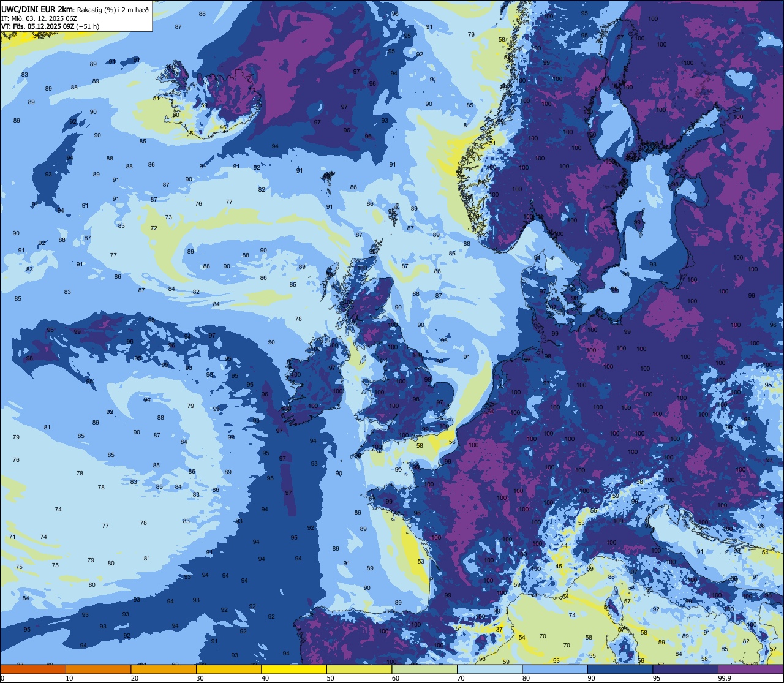Click the legend tick label 99.9
Screen dimensions: 784x683
(725, 678)
